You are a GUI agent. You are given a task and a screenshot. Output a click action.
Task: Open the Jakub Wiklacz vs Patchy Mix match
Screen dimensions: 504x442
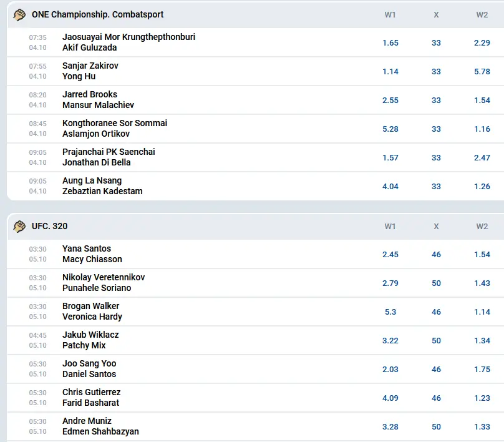[x=90, y=340]
